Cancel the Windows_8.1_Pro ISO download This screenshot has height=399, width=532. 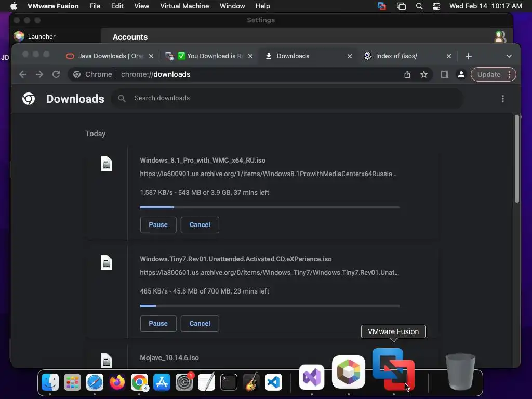coord(200,224)
